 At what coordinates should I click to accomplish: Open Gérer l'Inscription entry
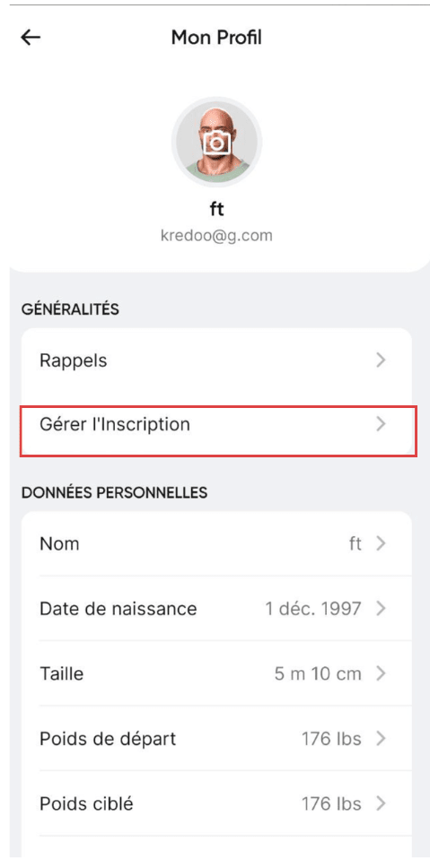216,424
